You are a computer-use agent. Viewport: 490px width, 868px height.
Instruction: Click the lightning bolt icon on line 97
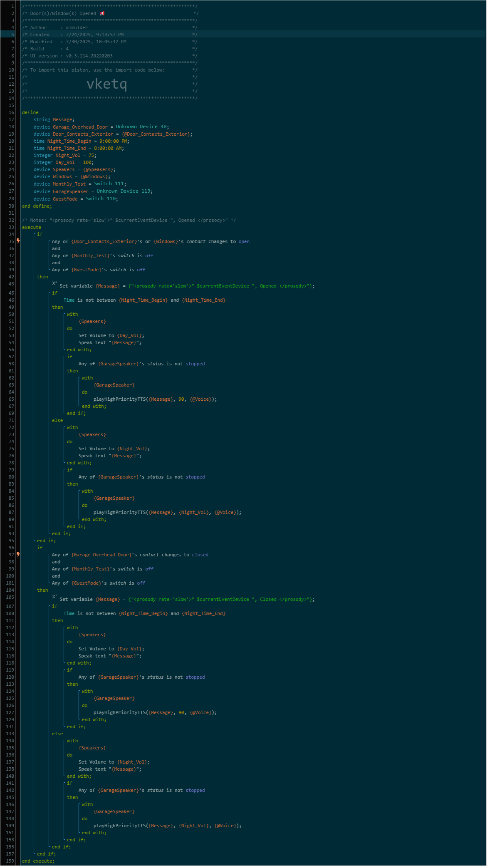pyautogui.click(x=18, y=554)
